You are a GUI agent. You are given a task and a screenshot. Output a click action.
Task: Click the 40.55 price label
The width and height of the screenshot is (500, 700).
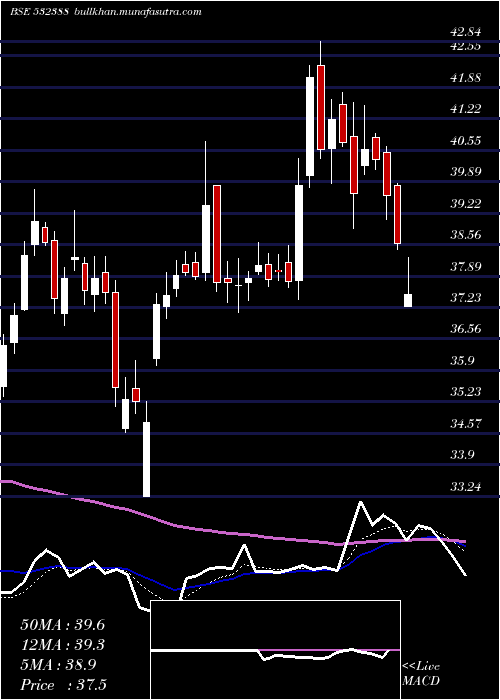pos(466,140)
